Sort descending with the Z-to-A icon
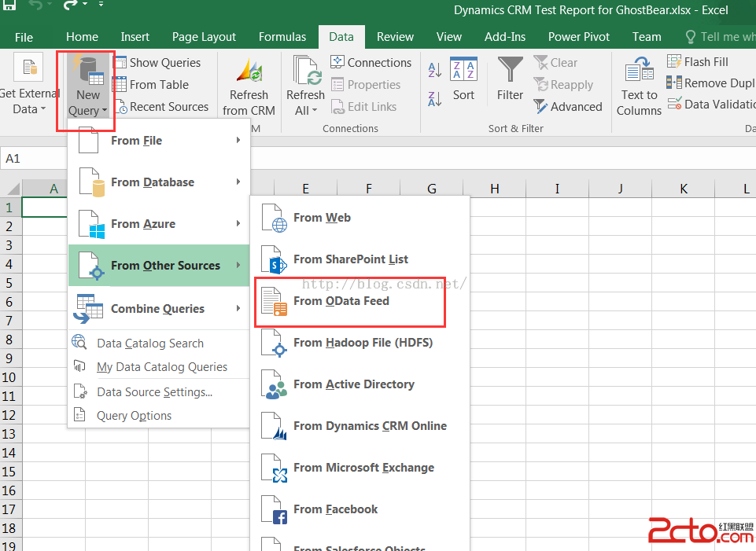 tap(434, 99)
